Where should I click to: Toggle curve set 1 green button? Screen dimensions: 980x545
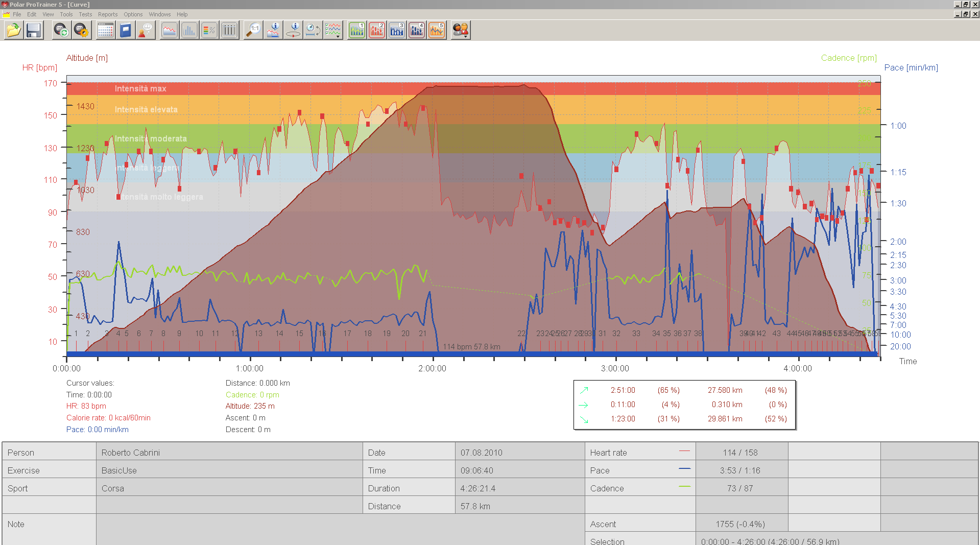[357, 31]
